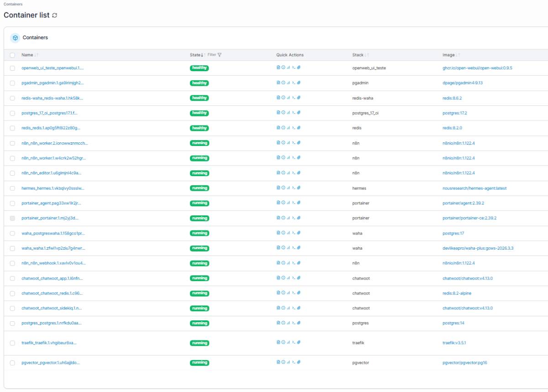548x392 pixels.
Task: Open the openweb_ui_teste_openwebui container details
Action: tap(53, 68)
